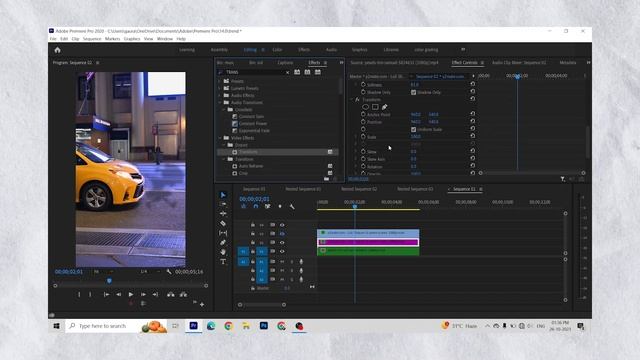The width and height of the screenshot is (640, 360).
Task: Click the Program monitor playhead scrubber
Action: pos(109,281)
